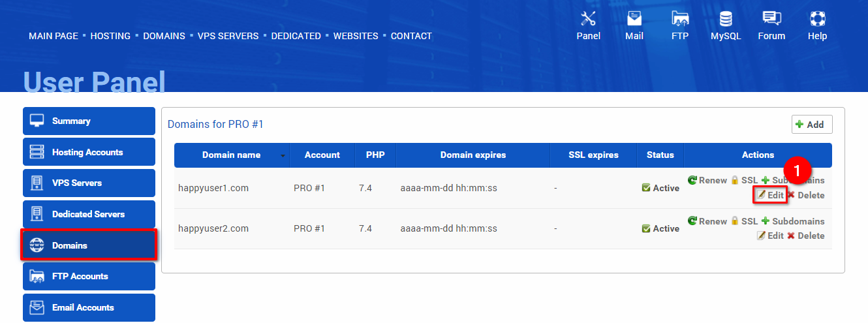Renew the happyuser1.com domain

tap(707, 180)
